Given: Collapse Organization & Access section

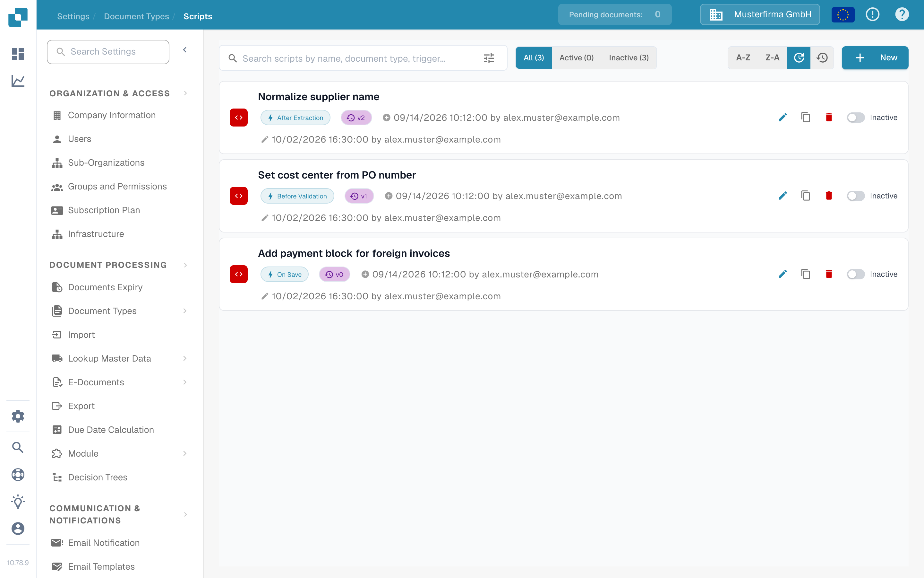Looking at the screenshot, I should click(x=185, y=93).
